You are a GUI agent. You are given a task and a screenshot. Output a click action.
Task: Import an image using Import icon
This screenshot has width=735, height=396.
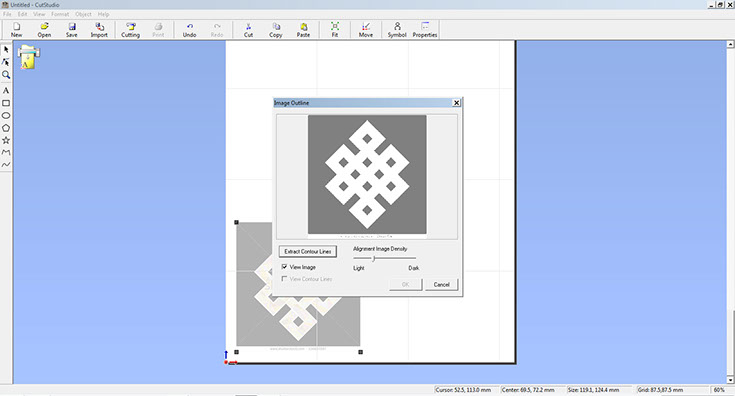[99, 30]
